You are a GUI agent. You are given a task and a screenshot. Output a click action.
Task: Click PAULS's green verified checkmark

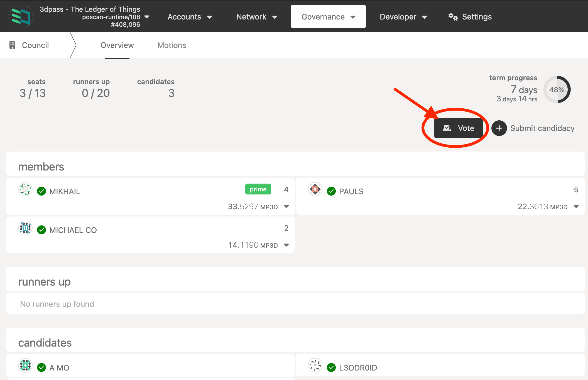(x=331, y=191)
